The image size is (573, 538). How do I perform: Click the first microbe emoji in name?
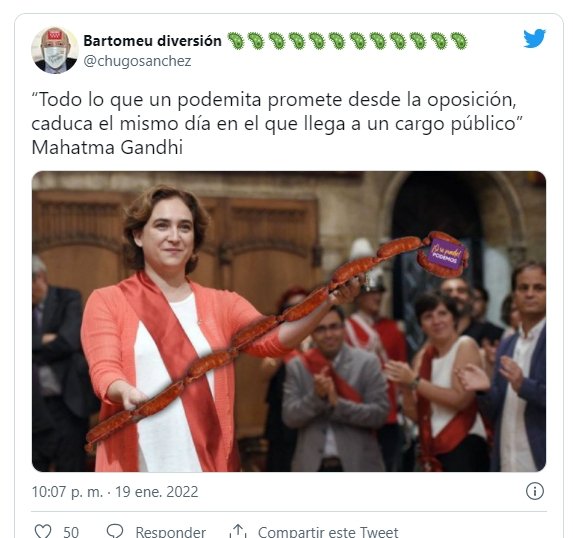click(236, 41)
